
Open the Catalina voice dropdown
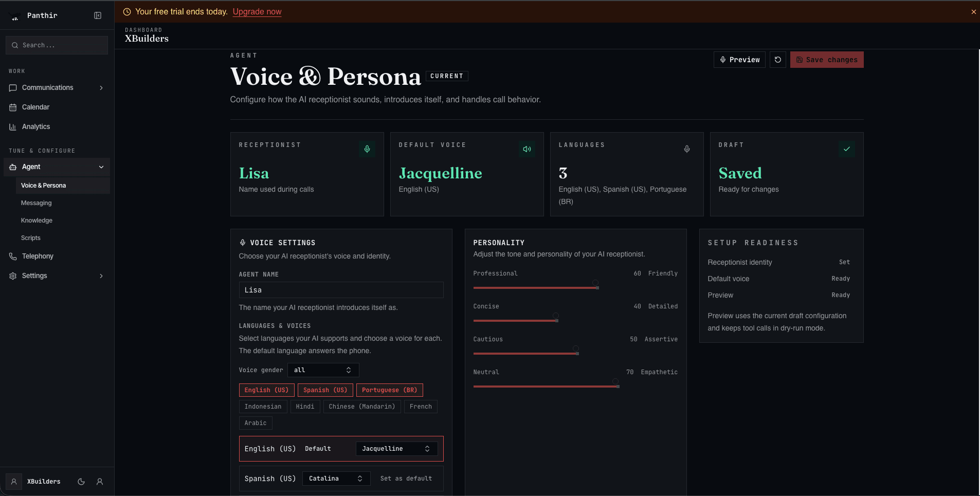pos(336,479)
